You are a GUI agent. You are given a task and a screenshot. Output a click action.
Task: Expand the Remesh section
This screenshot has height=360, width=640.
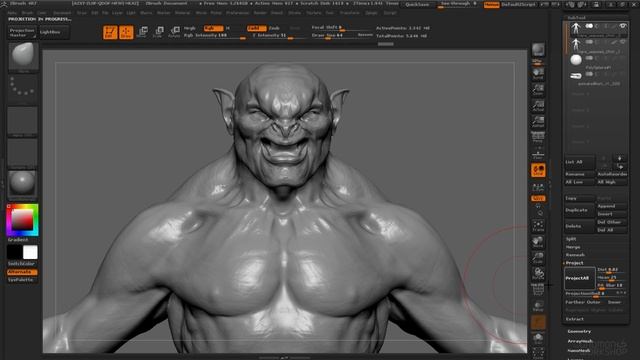pyautogui.click(x=575, y=255)
